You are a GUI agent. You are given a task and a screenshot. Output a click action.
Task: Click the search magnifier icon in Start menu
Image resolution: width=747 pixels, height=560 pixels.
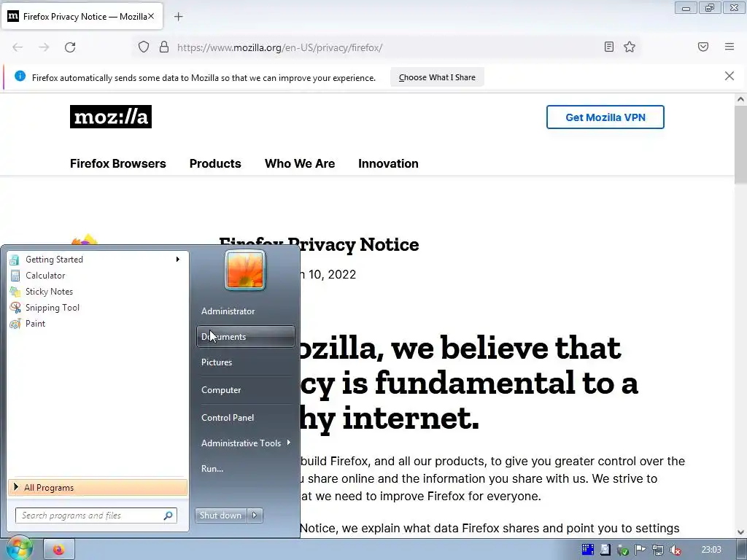pos(169,516)
